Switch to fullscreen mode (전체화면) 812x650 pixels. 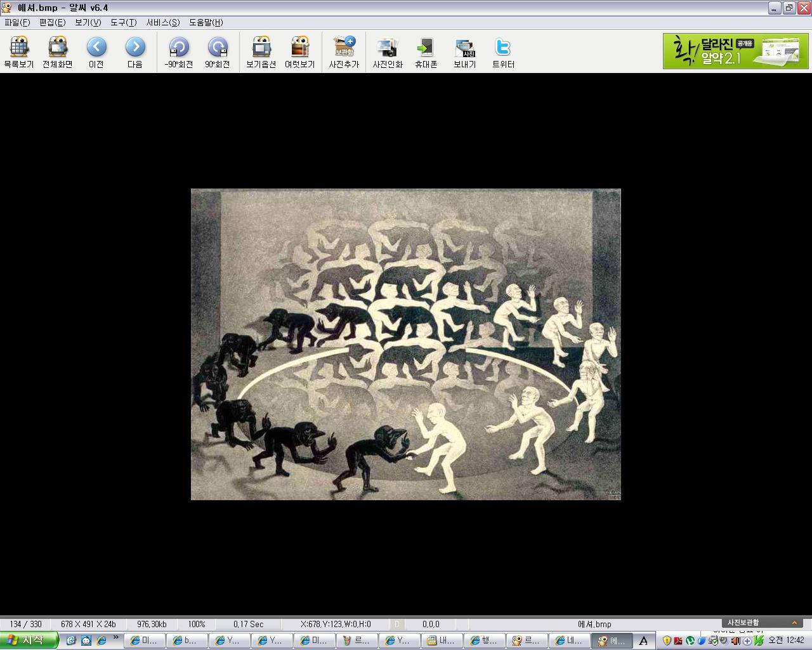coord(57,52)
